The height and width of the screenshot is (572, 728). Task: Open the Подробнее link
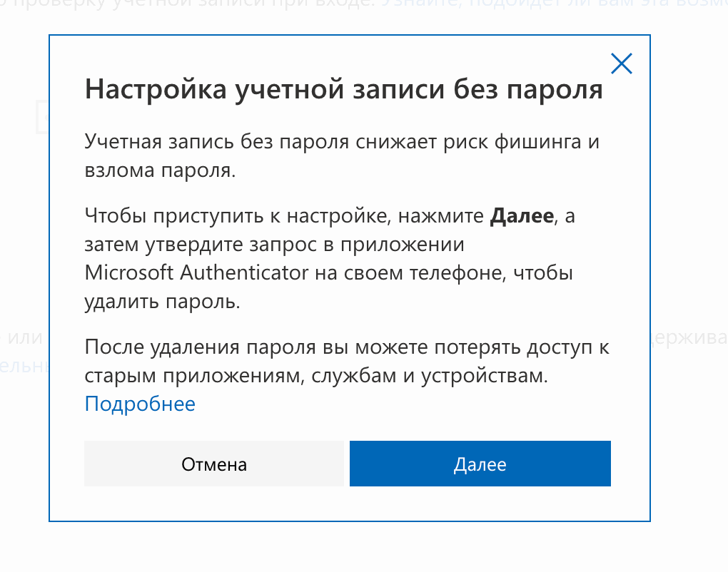coord(140,404)
